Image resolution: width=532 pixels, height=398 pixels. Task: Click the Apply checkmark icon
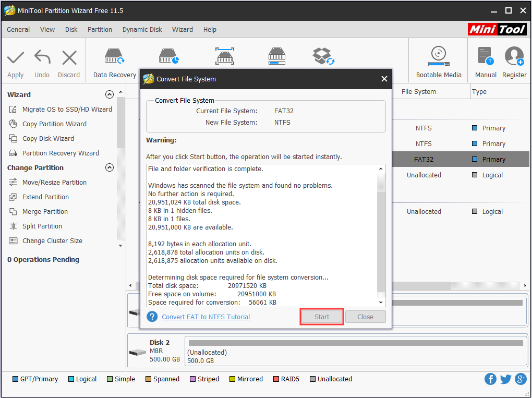point(16,58)
